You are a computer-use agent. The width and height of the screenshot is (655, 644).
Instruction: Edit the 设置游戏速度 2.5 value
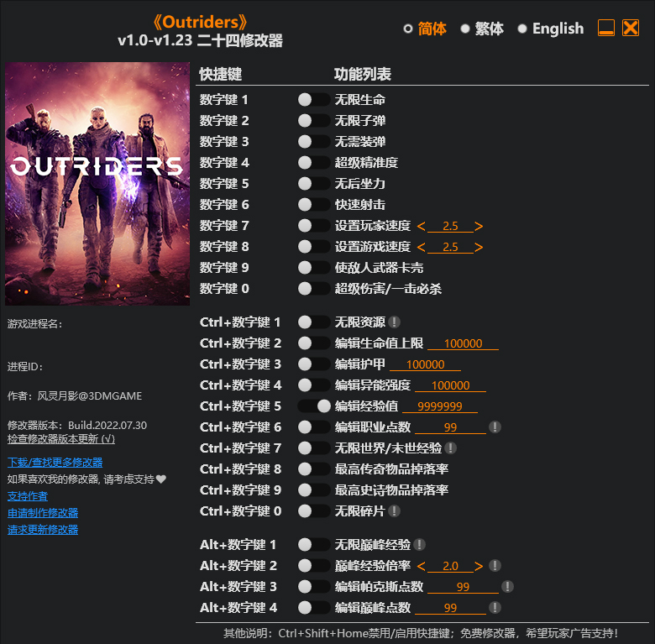[450, 247]
